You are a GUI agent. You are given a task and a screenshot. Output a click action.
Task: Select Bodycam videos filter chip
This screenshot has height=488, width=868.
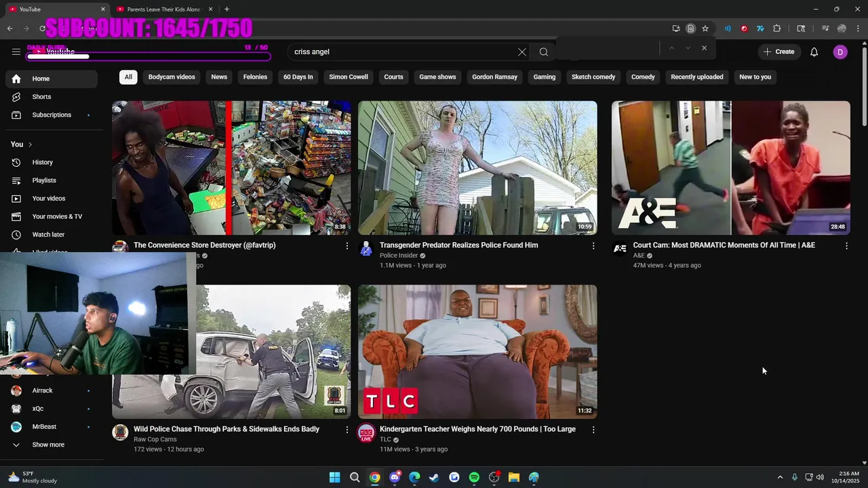click(x=172, y=77)
